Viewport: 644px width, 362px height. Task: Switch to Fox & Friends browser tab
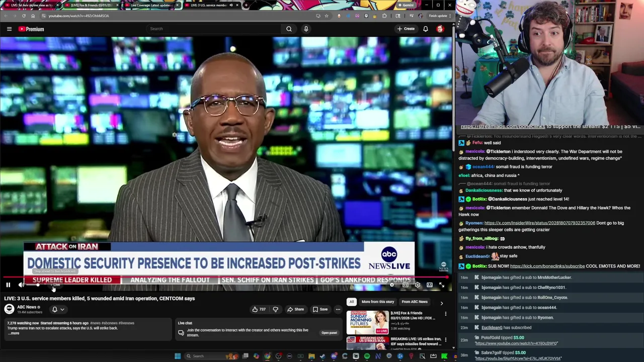point(91,5)
